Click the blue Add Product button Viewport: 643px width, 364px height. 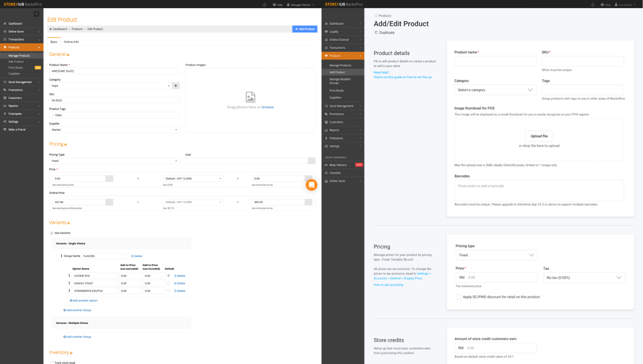click(305, 29)
